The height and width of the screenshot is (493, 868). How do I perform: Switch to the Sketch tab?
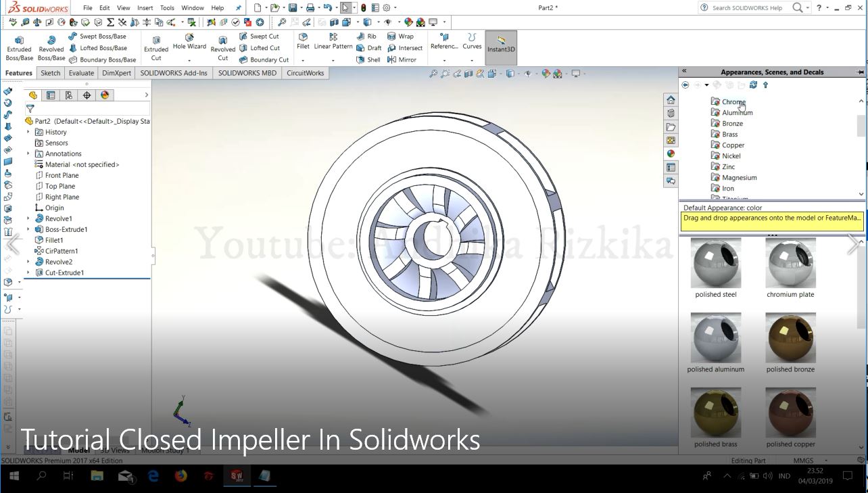(x=50, y=73)
